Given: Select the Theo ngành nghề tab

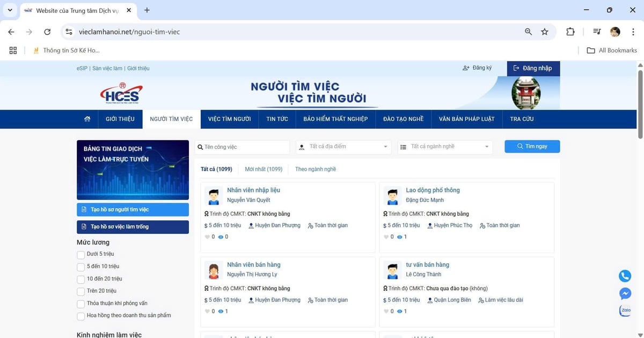Looking at the screenshot, I should tap(316, 169).
